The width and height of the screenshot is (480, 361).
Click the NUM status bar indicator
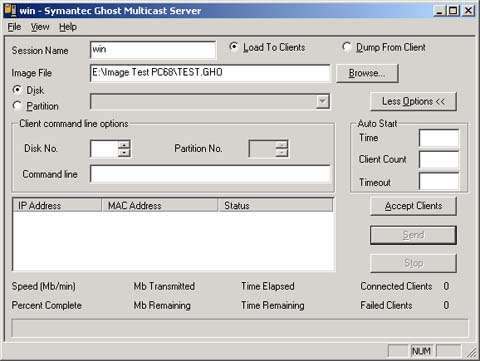422,351
